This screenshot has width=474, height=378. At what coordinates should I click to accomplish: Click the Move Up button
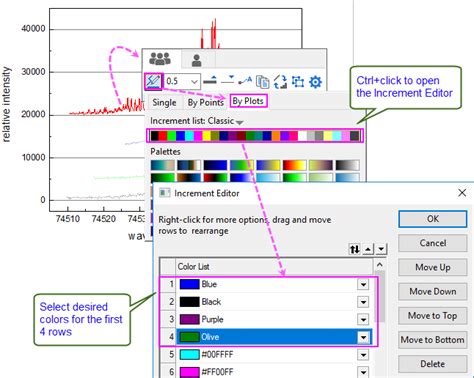point(433,267)
